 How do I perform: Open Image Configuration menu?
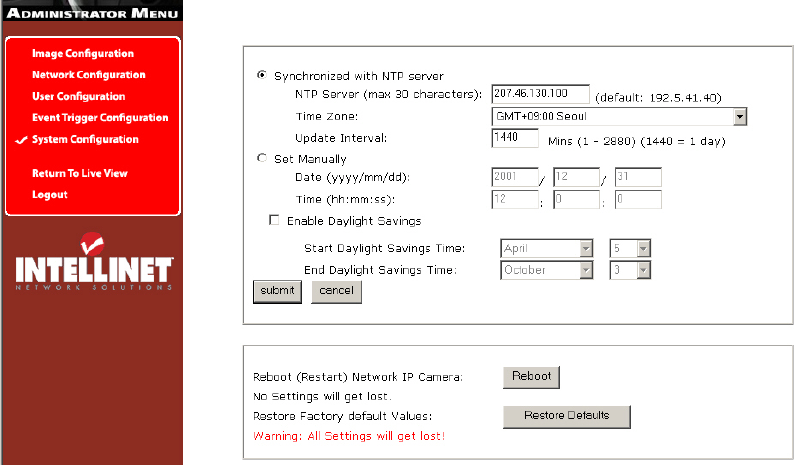83,53
